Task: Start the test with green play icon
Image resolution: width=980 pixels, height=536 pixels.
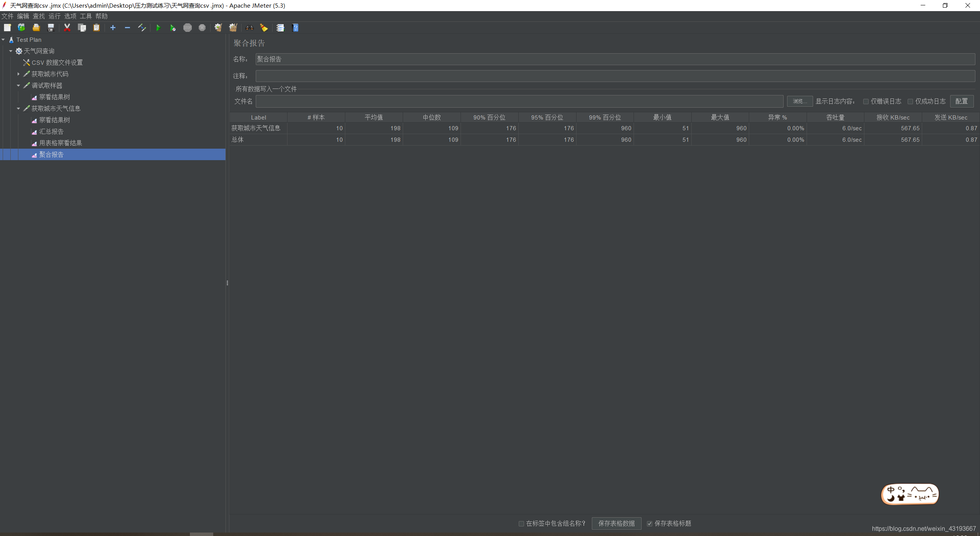Action: click(158, 28)
